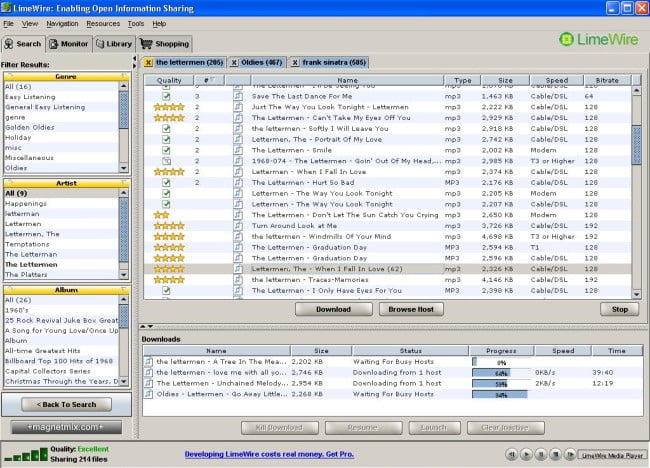Image resolution: width=650 pixels, height=468 pixels.
Task: Click music icon beside Traces-Memories
Action: 238,279
